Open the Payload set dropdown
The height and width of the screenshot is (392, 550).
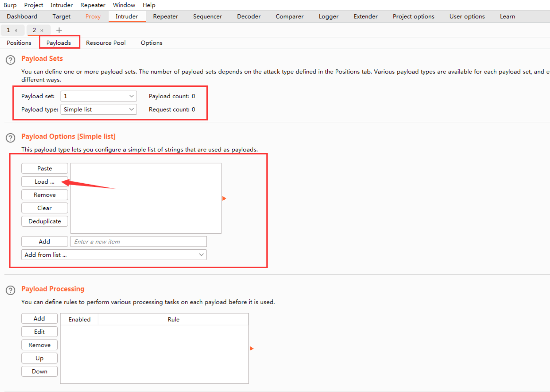99,96
